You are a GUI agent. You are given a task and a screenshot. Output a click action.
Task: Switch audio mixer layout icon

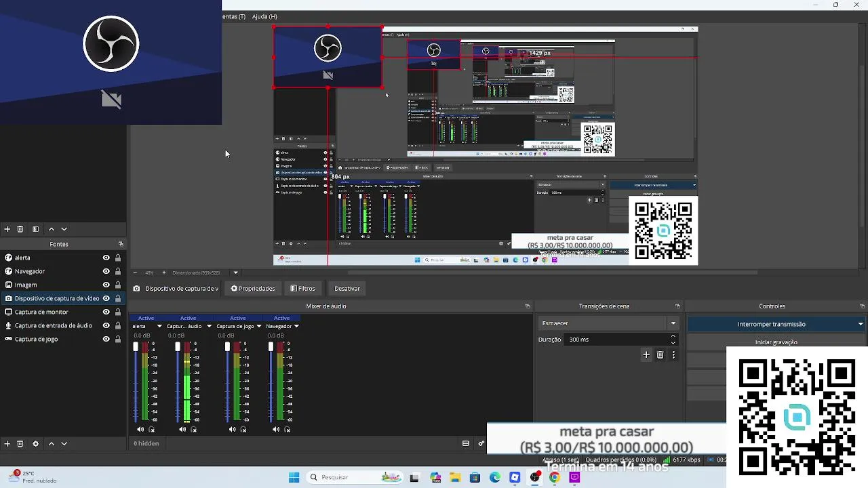pyautogui.click(x=466, y=443)
